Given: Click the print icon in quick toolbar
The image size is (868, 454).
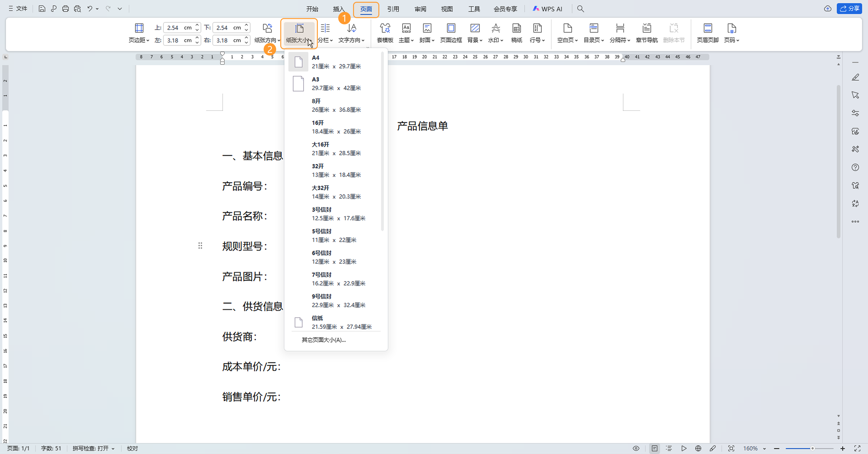Looking at the screenshot, I should 65,9.
